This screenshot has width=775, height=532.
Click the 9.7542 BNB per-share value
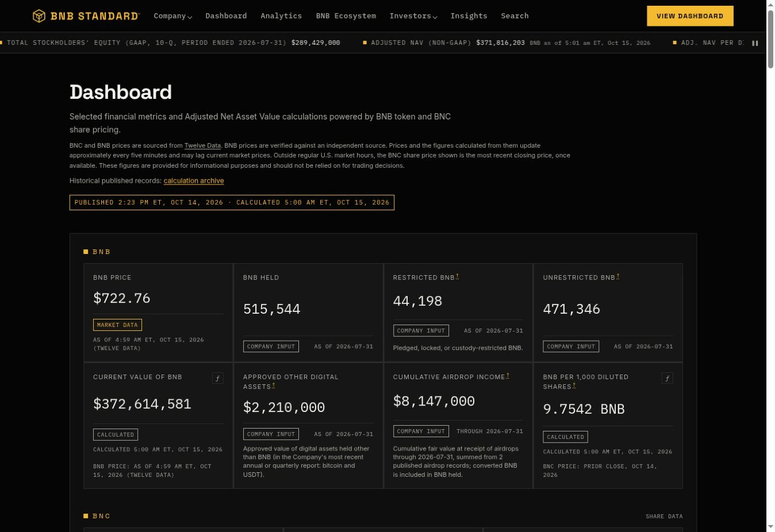pyautogui.click(x=584, y=409)
